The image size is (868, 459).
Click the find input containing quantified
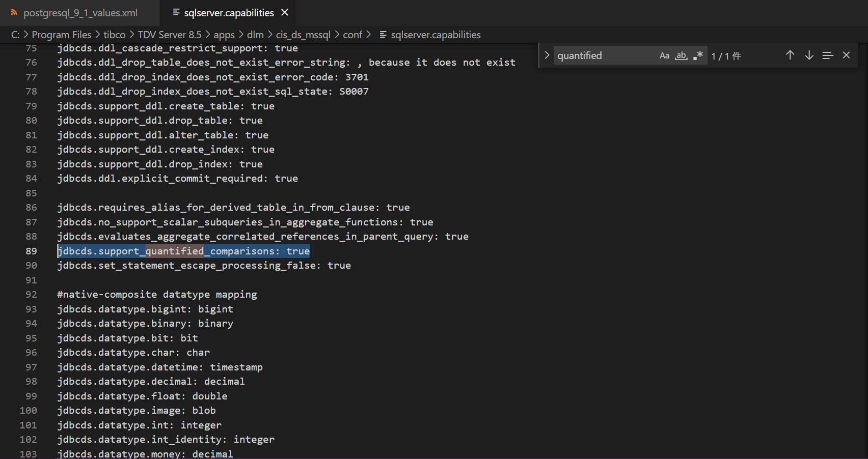point(605,55)
